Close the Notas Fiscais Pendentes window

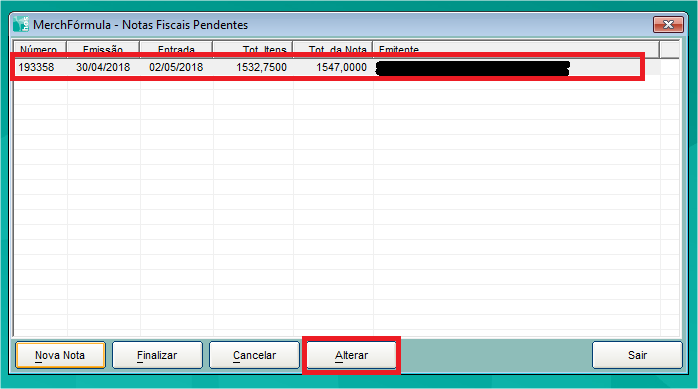pos(668,24)
